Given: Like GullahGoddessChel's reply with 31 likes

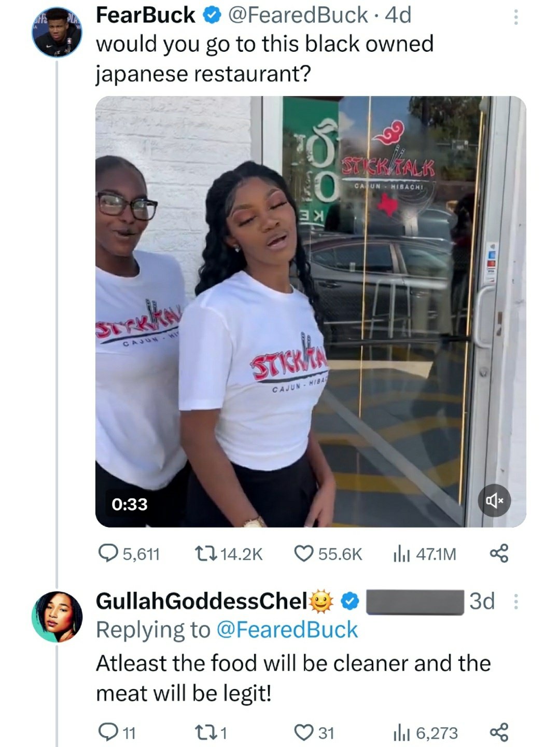Looking at the screenshot, I should pos(314,733).
